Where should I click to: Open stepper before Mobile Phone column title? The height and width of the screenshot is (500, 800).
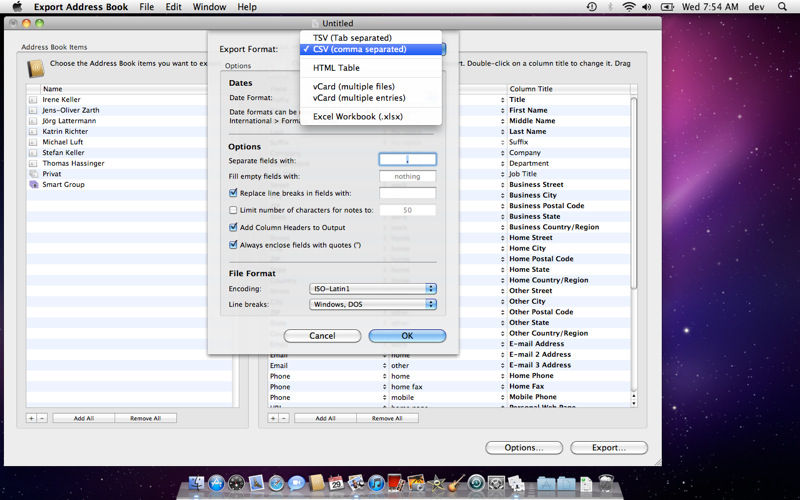[503, 397]
